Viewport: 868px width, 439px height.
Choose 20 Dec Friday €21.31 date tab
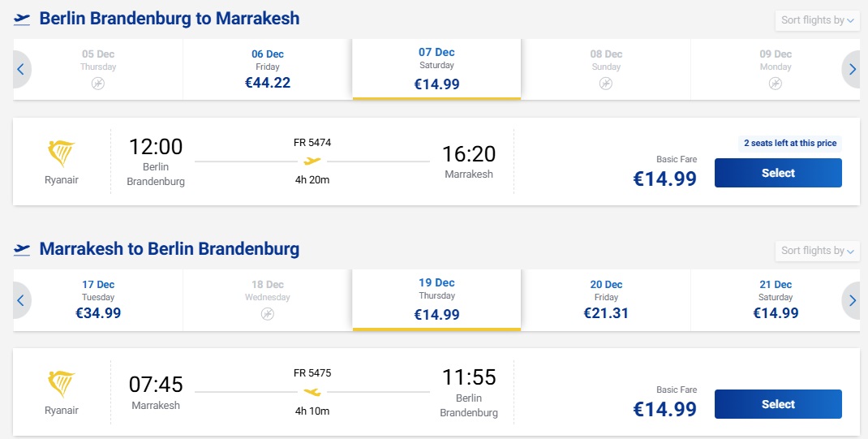(606, 300)
